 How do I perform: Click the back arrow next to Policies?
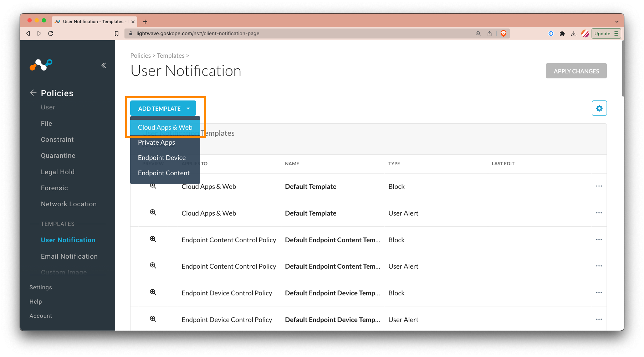pyautogui.click(x=33, y=93)
